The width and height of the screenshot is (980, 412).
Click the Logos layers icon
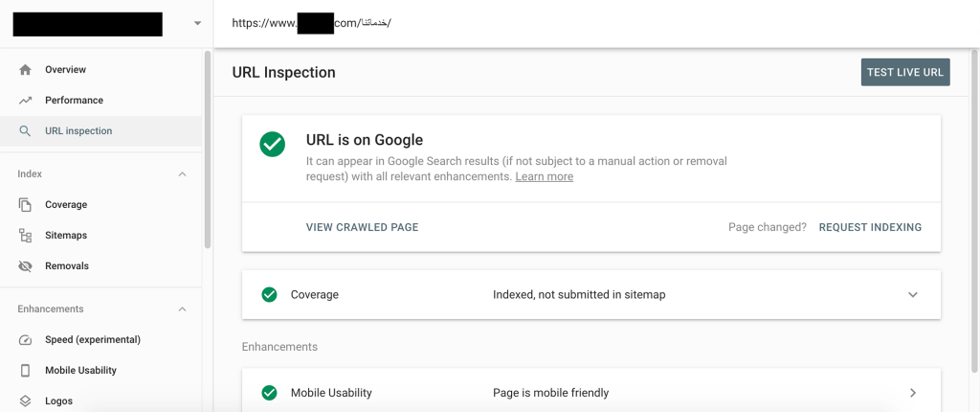25,401
